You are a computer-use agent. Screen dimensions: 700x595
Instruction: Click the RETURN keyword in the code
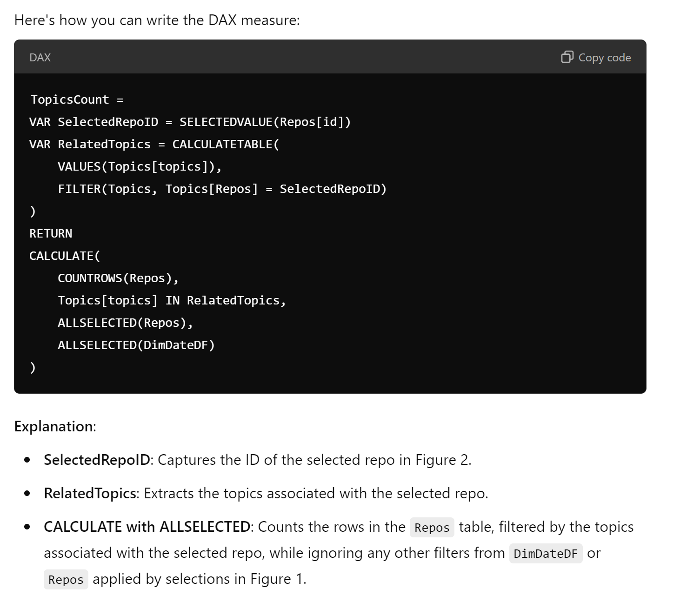tap(51, 234)
